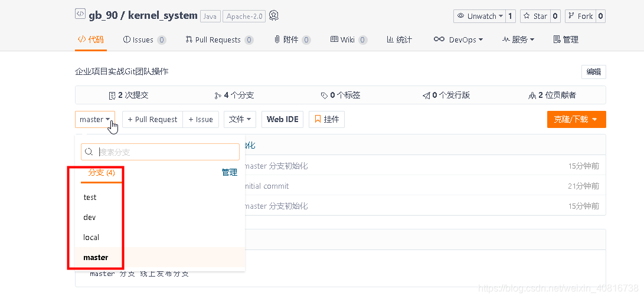Viewport: 644px width, 299px height.
Task: Switch to the 附件 tab
Action: [x=292, y=40]
